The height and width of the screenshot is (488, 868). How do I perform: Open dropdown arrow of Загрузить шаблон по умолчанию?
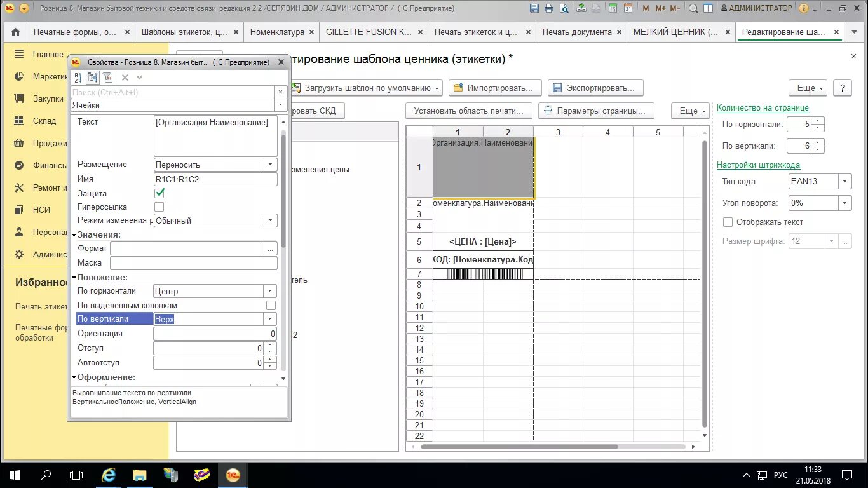click(437, 88)
